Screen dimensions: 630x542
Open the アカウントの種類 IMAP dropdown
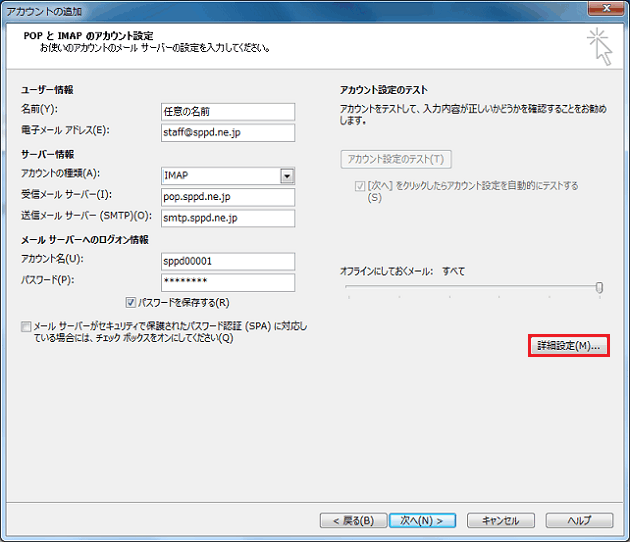[x=287, y=176]
